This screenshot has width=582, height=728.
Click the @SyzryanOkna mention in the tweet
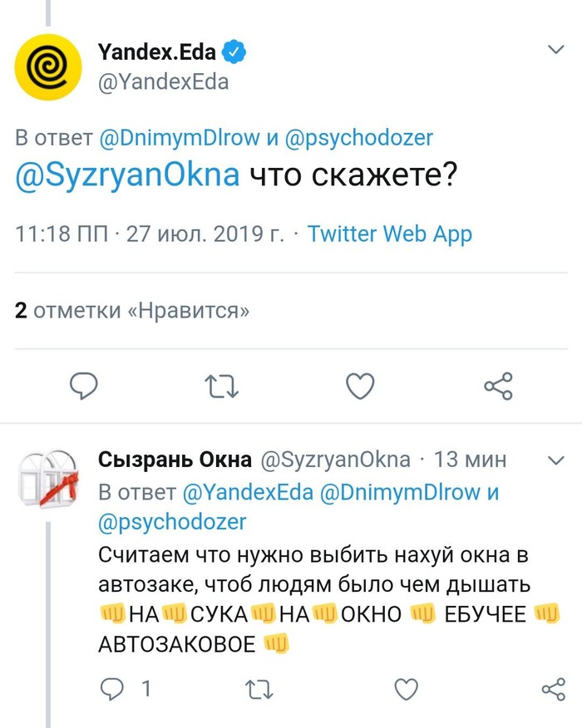(x=128, y=176)
